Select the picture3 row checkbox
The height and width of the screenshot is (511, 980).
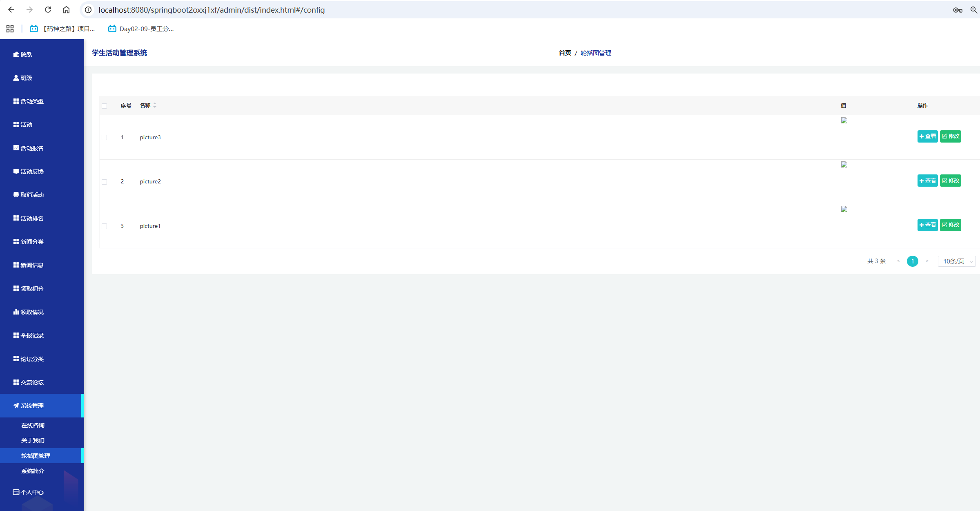click(x=105, y=138)
